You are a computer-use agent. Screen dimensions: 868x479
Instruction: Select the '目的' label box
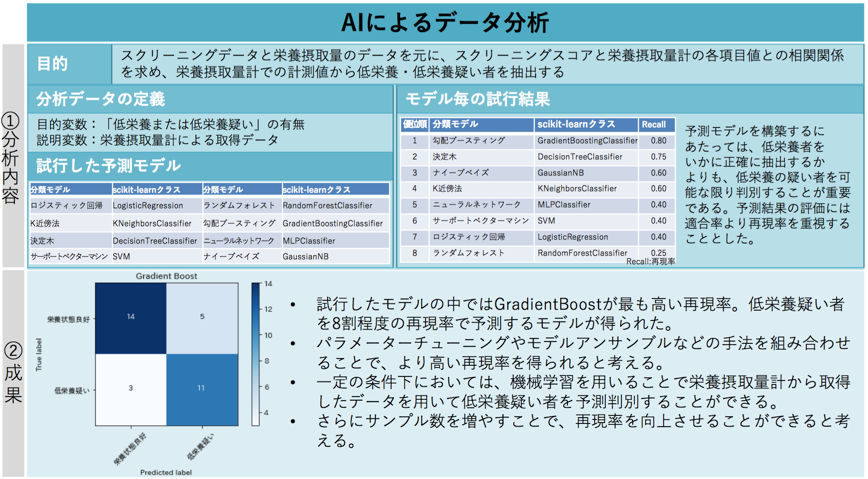point(70,64)
